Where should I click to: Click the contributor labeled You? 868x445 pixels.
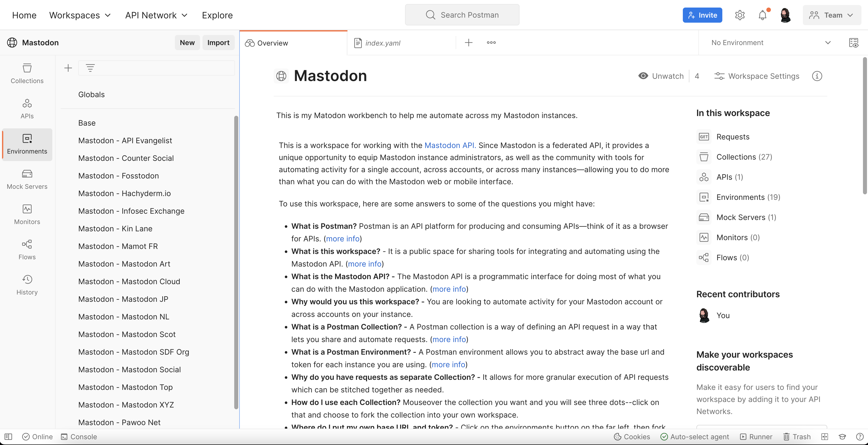[x=713, y=316]
